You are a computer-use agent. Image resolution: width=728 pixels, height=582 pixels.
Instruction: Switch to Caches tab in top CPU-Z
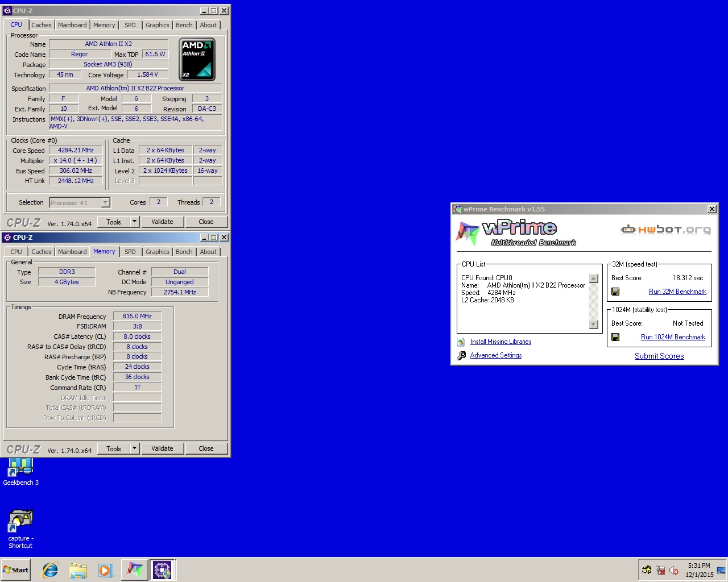(x=41, y=25)
